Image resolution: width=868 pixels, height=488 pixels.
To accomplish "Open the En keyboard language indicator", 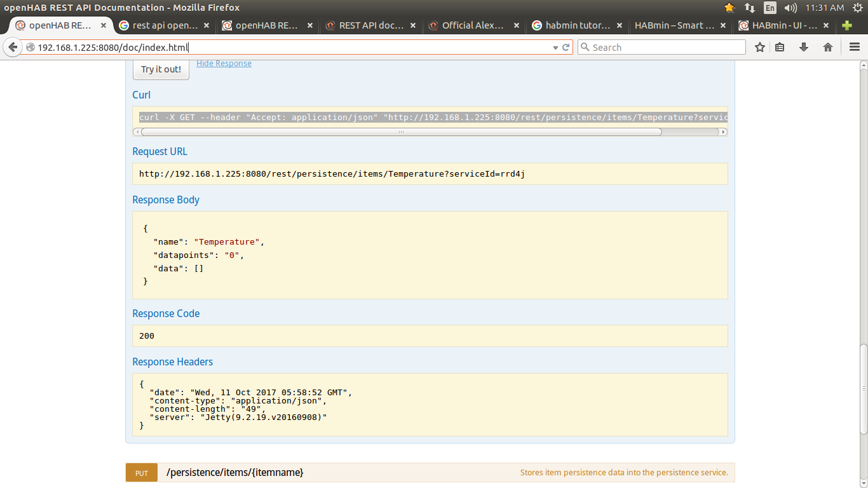I will 770,8.
